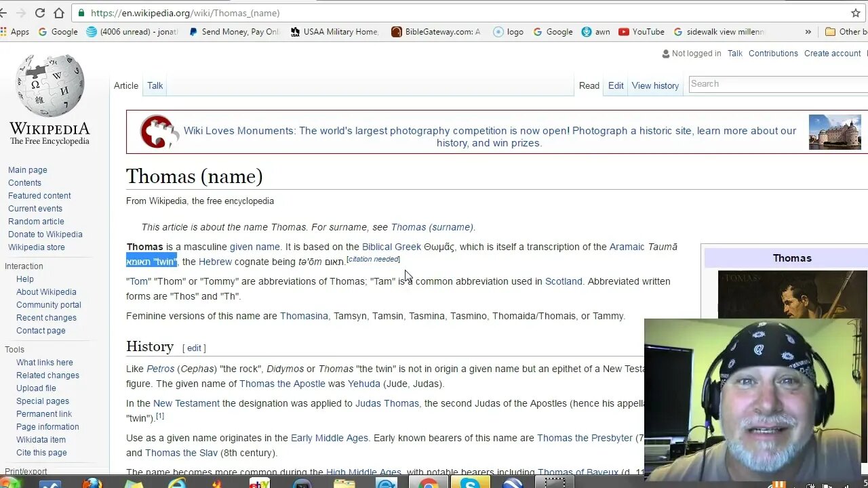
Task: Go to Main page in sidebar
Action: click(28, 170)
